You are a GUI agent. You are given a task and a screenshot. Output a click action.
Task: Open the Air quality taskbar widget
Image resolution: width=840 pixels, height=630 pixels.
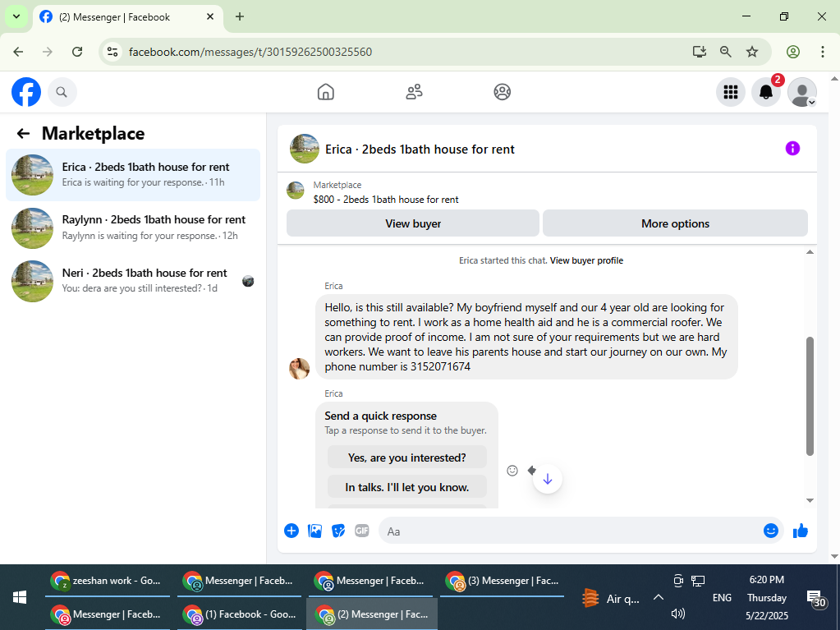611,599
